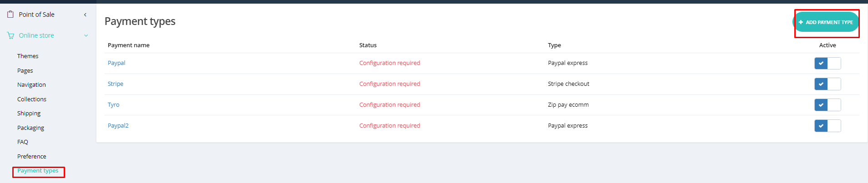
Task: Toggle the Tyro payment active switch
Action: click(x=828, y=105)
